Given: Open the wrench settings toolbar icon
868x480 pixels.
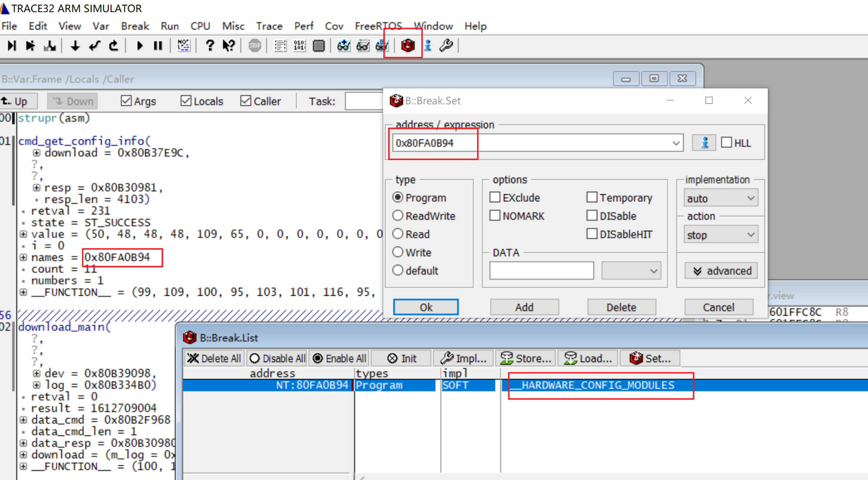Looking at the screenshot, I should [x=446, y=46].
